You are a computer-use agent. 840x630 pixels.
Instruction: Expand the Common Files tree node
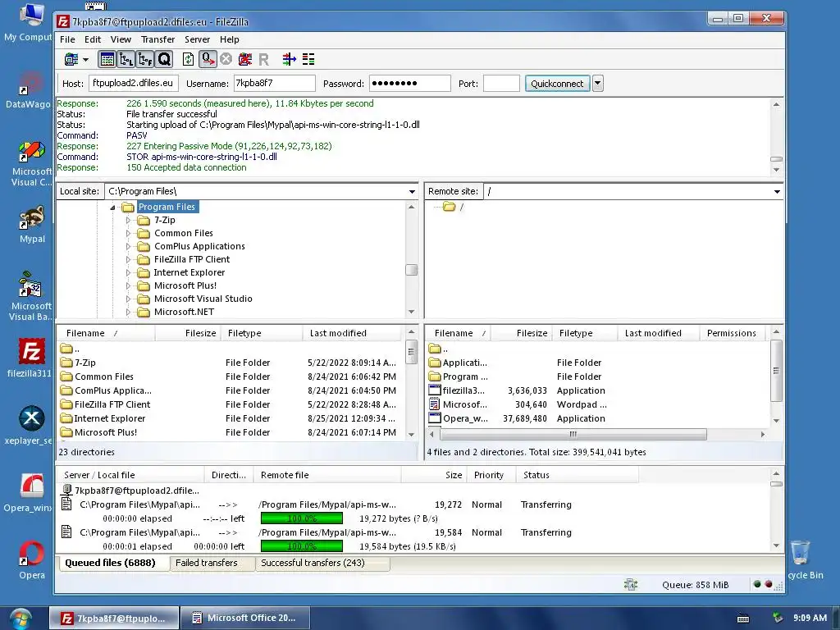coord(128,233)
